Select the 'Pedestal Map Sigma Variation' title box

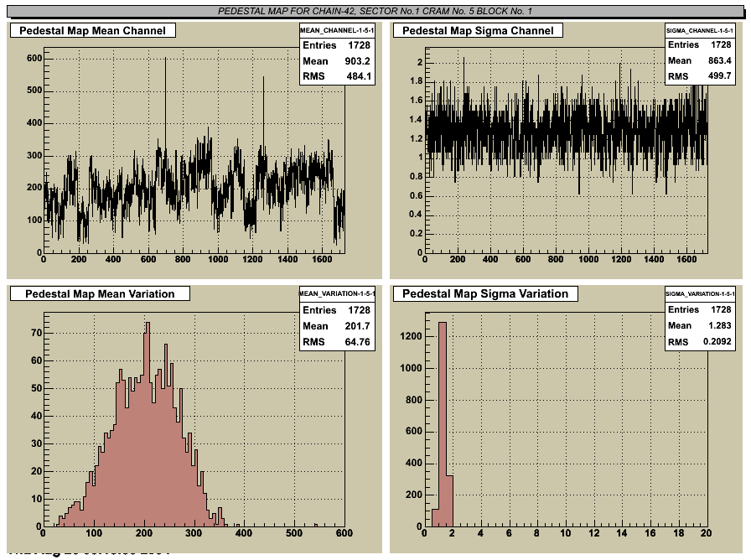coord(485,293)
